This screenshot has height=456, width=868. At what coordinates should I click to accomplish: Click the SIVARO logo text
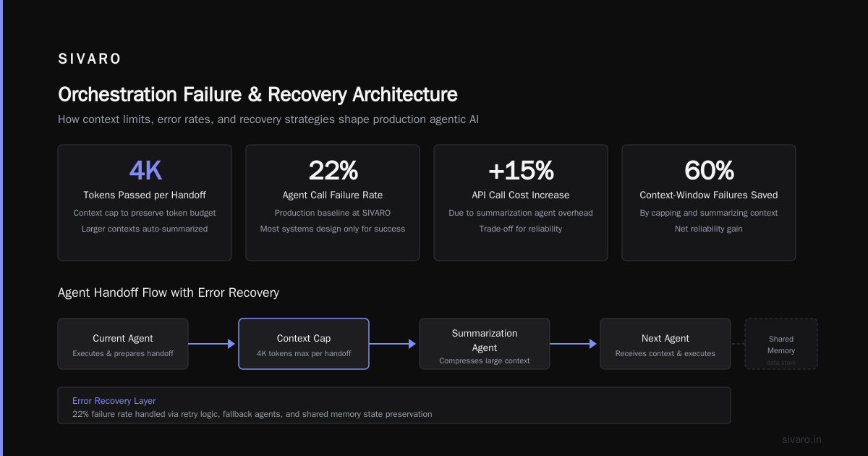[x=90, y=59]
